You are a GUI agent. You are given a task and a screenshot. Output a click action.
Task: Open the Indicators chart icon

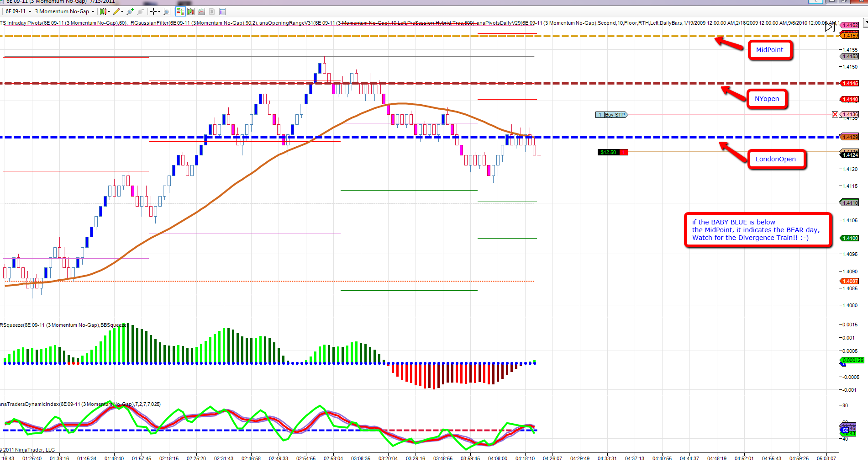tap(201, 11)
